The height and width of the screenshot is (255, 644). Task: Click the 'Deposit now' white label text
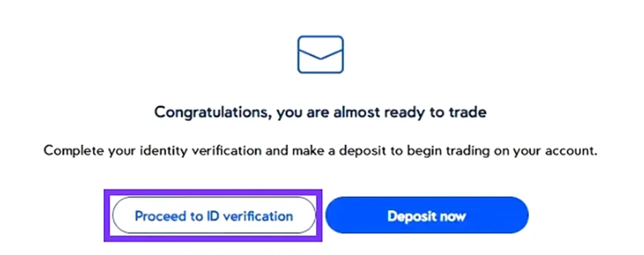[x=427, y=216]
